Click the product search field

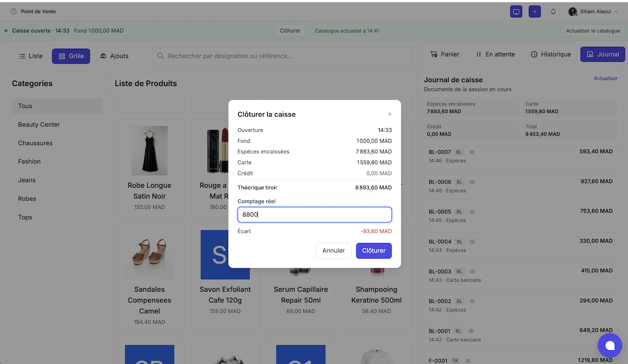coord(281,56)
